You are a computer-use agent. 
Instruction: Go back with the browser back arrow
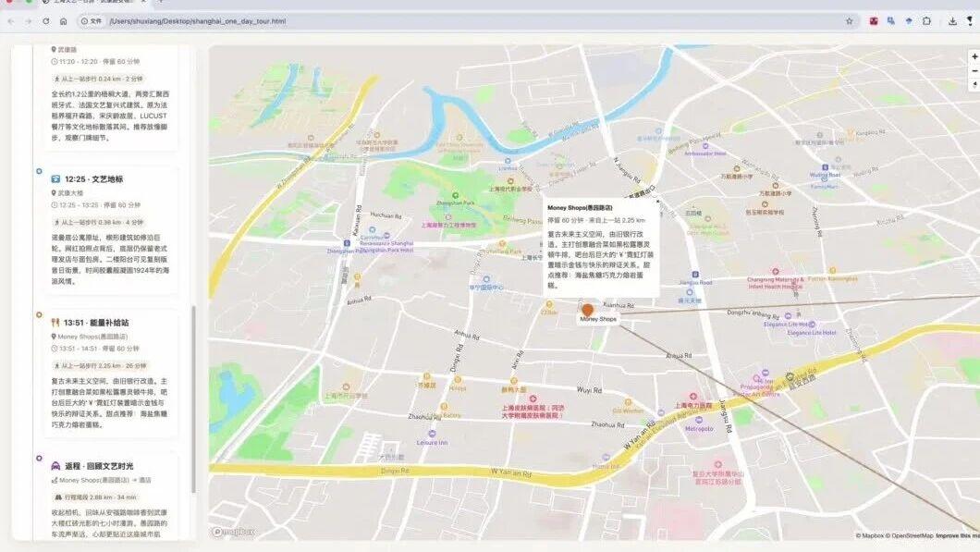[x=11, y=21]
